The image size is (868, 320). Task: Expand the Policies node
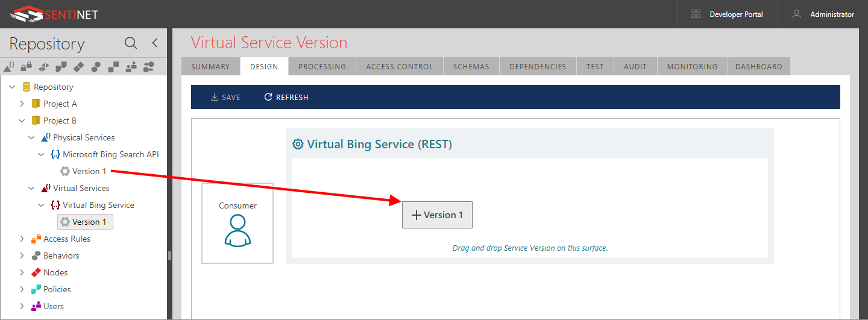click(22, 289)
